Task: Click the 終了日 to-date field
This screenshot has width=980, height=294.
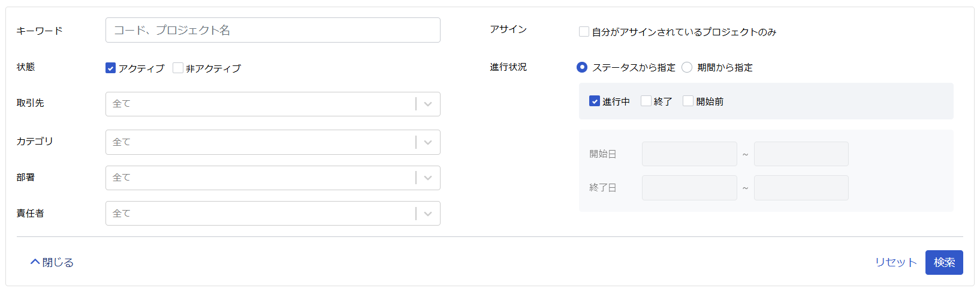Action: (x=801, y=188)
